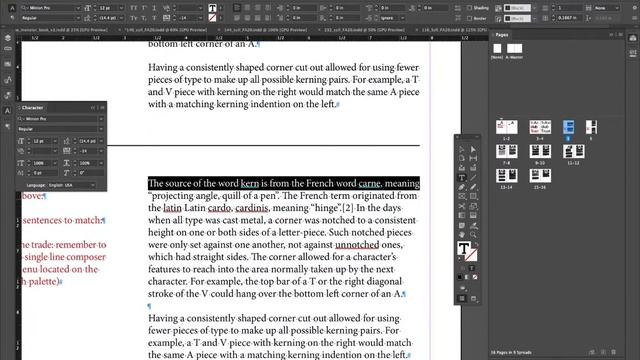Click the text fill swatch in control bar
640x360 pixels.
point(212,8)
